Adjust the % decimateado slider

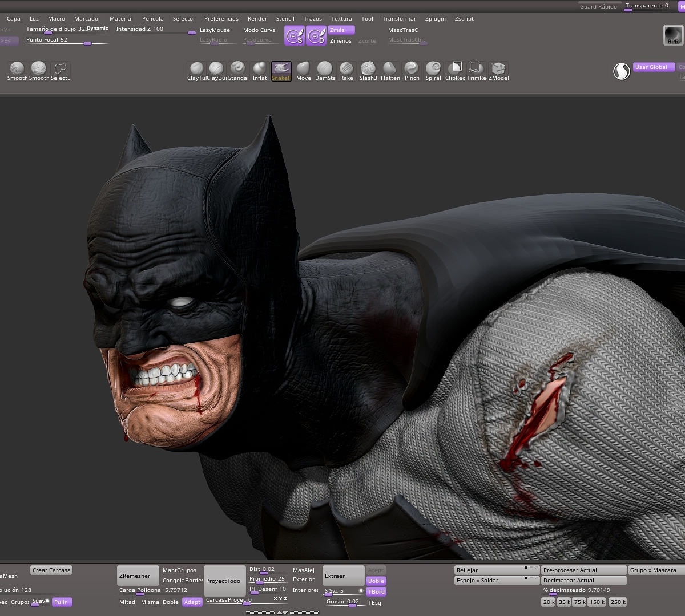(x=584, y=591)
